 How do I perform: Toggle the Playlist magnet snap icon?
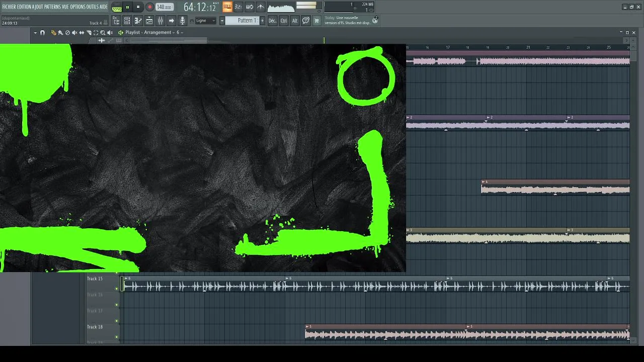[42, 33]
